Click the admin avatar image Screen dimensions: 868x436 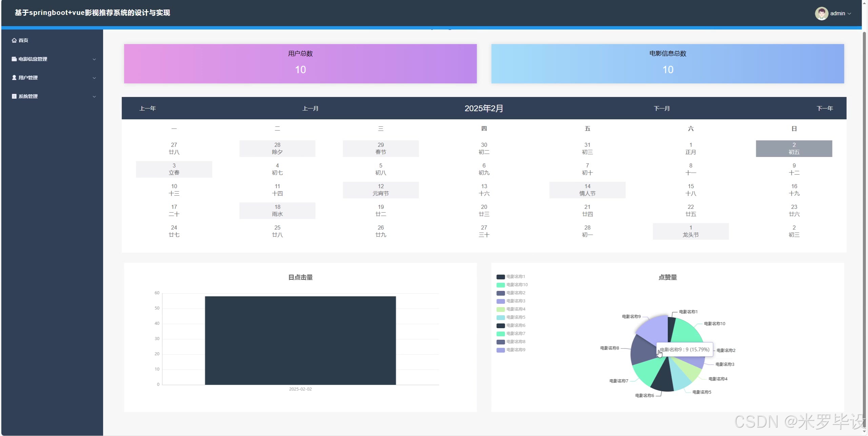822,14
